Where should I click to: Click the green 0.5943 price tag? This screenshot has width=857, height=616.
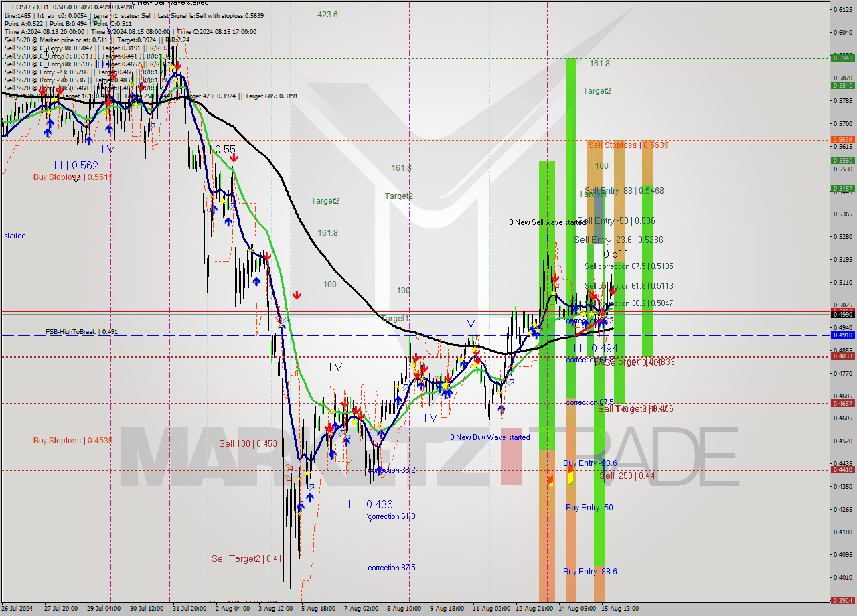[842, 58]
